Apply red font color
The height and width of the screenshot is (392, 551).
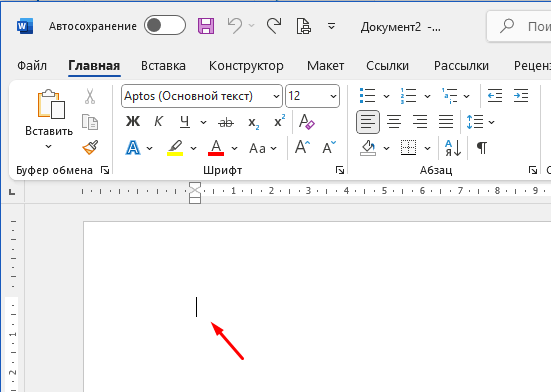click(216, 148)
